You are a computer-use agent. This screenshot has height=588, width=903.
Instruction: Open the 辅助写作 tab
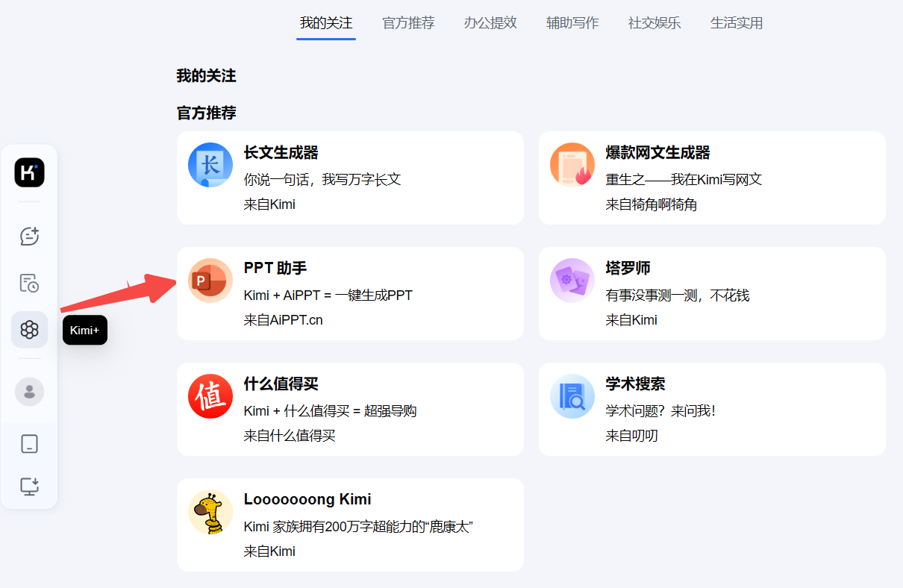(x=572, y=22)
